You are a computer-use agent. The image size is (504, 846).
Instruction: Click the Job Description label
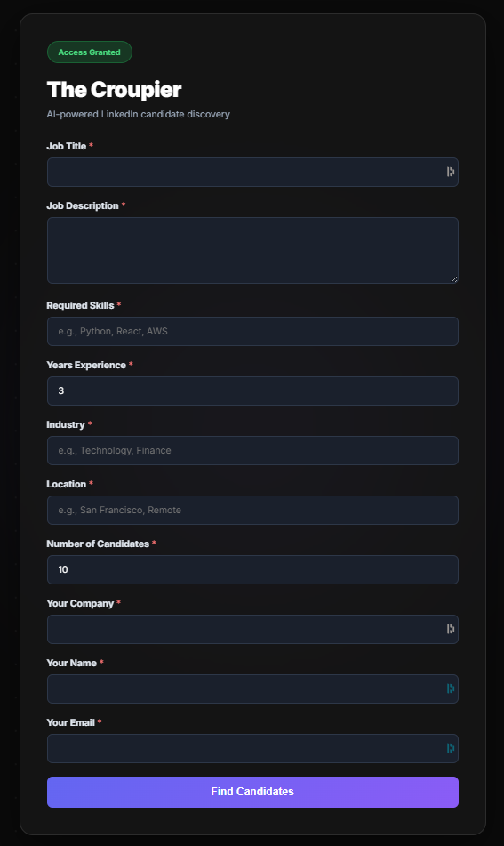point(83,205)
